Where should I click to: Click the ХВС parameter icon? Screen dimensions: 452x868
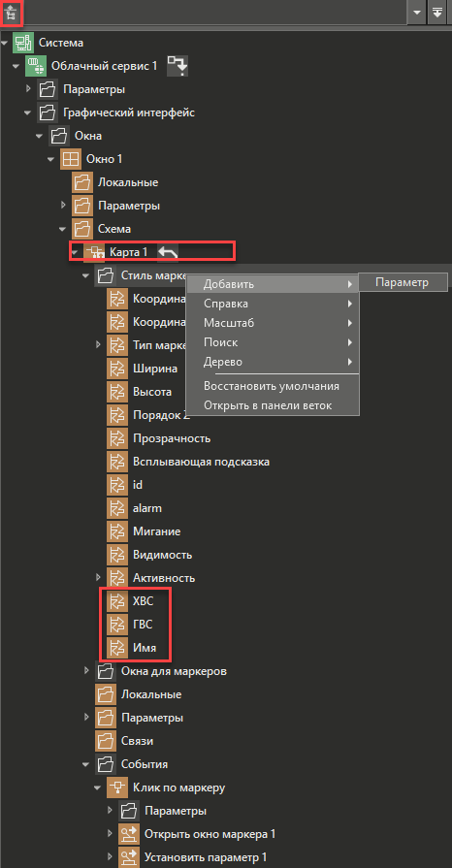pyautogui.click(x=116, y=601)
